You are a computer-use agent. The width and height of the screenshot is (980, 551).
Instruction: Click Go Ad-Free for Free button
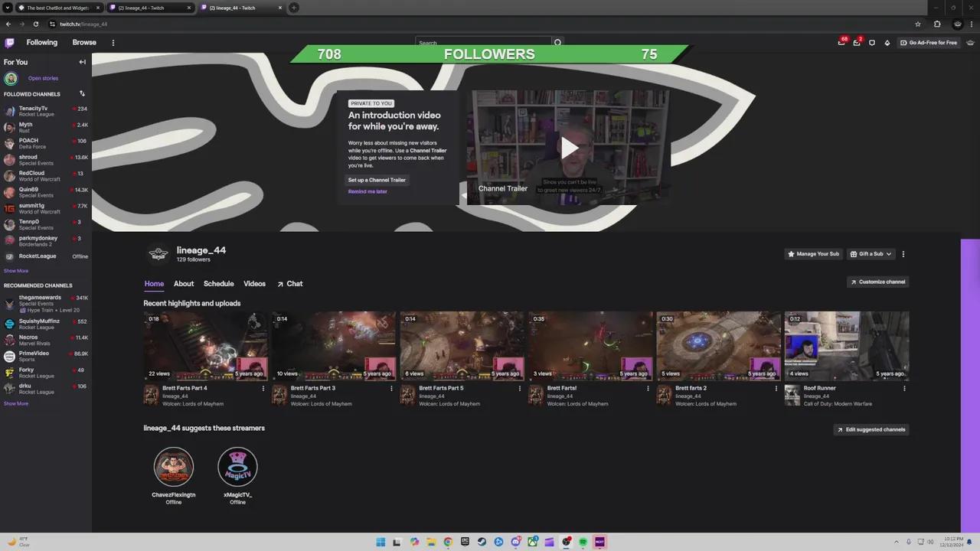coord(929,43)
